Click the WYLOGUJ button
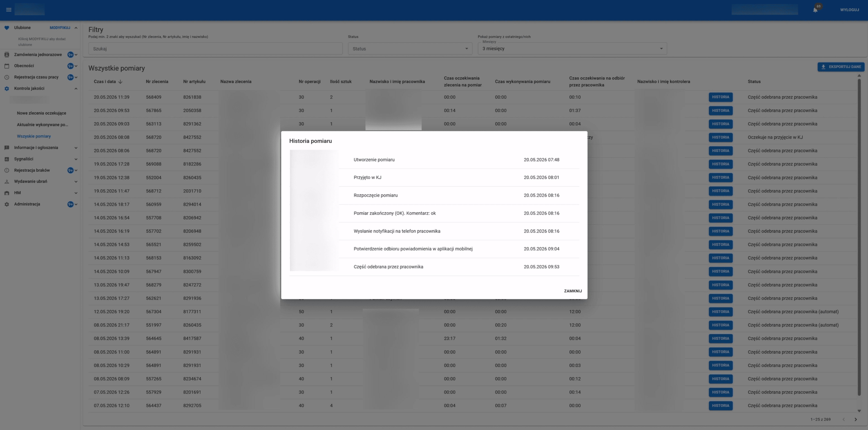868x430 pixels. (x=849, y=10)
